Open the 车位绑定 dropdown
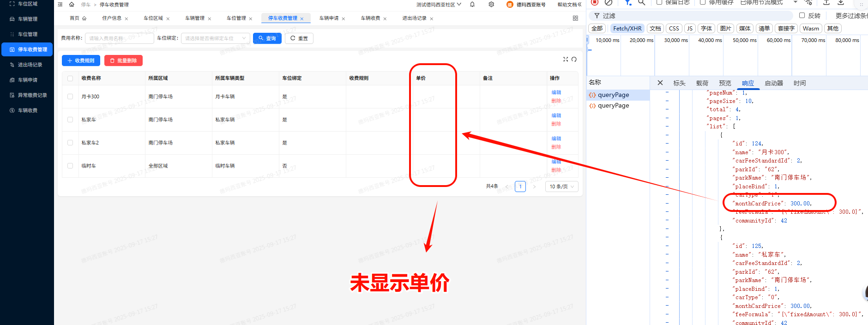Screen dimensions: 868x325 click(x=216, y=38)
